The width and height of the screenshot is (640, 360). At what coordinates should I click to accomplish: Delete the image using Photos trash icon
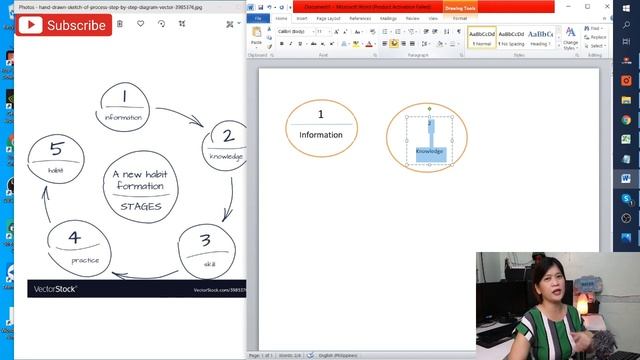(120, 24)
